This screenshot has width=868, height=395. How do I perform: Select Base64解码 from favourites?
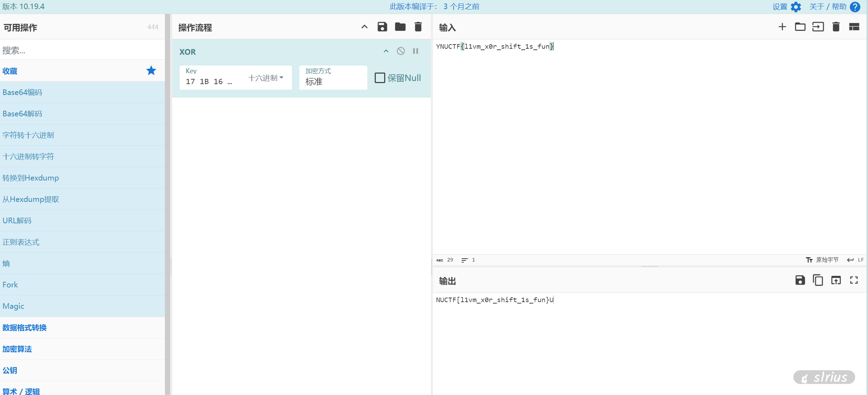click(x=22, y=114)
